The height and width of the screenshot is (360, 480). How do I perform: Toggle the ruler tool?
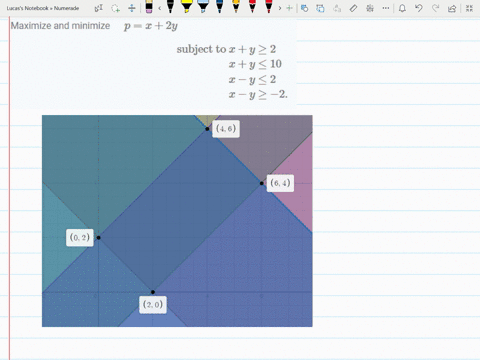pyautogui.click(x=353, y=8)
